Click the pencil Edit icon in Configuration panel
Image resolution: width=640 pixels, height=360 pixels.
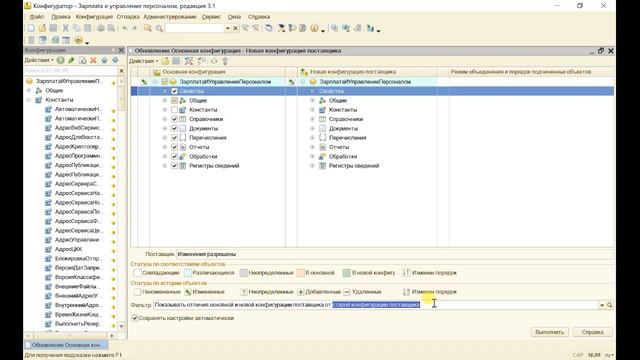pos(71,60)
